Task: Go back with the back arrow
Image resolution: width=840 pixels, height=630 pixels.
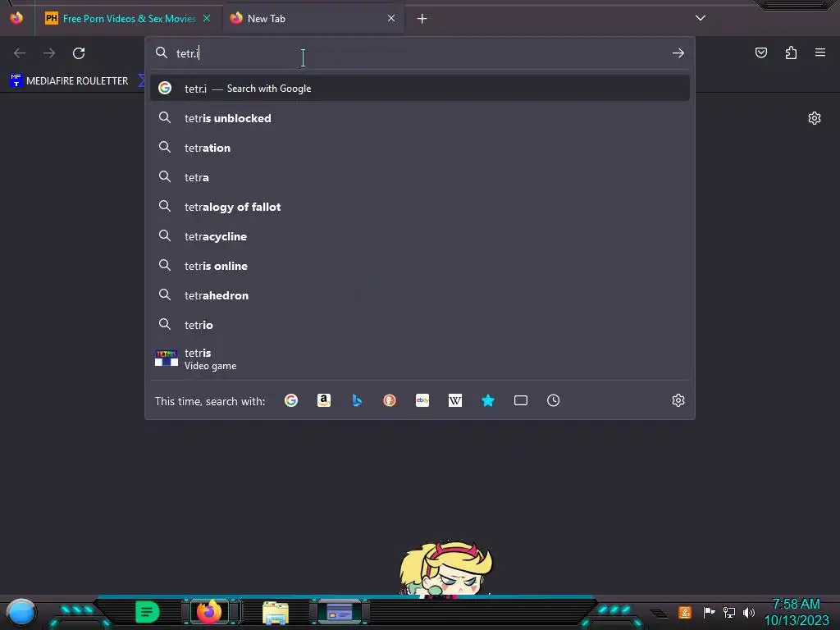Action: [20, 53]
